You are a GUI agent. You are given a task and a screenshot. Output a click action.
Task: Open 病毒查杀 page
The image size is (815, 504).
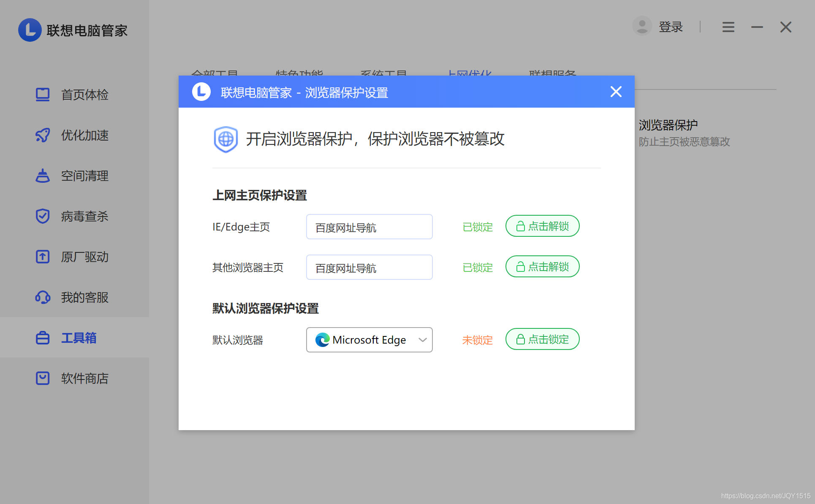[74, 216]
